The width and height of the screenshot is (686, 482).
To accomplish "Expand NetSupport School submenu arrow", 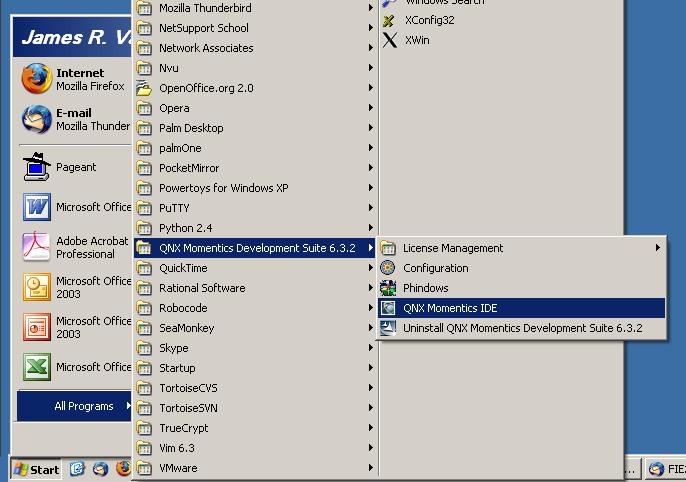I will tap(371, 28).
